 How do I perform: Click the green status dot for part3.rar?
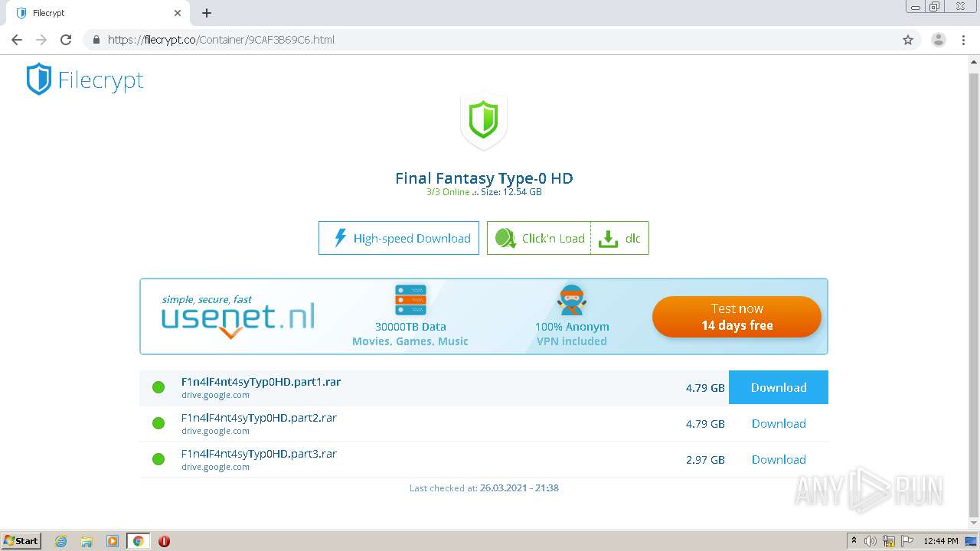[158, 459]
